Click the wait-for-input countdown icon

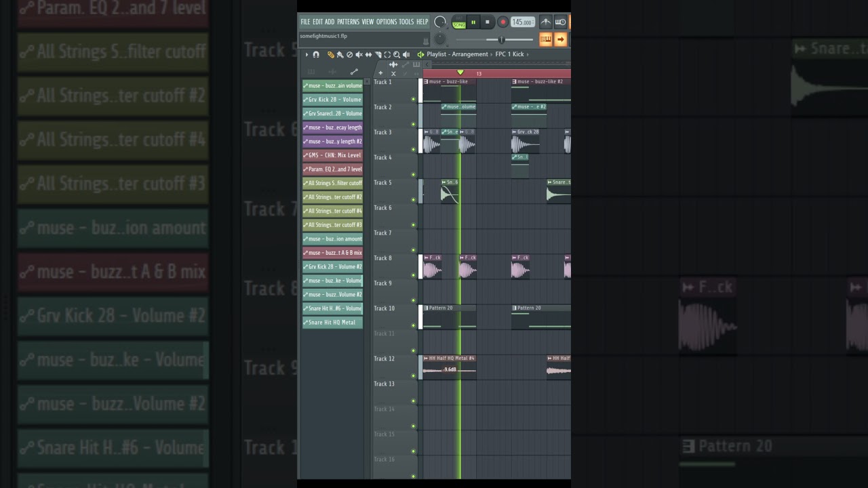coord(561,22)
